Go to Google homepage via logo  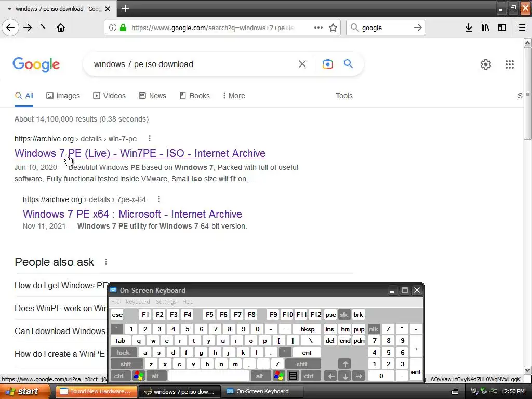pos(36,64)
